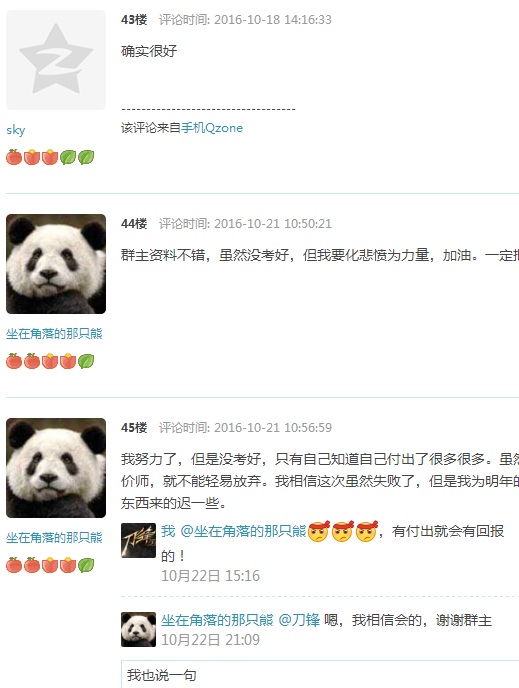
Task: Click sky's gray star avatar
Action: click(x=56, y=60)
